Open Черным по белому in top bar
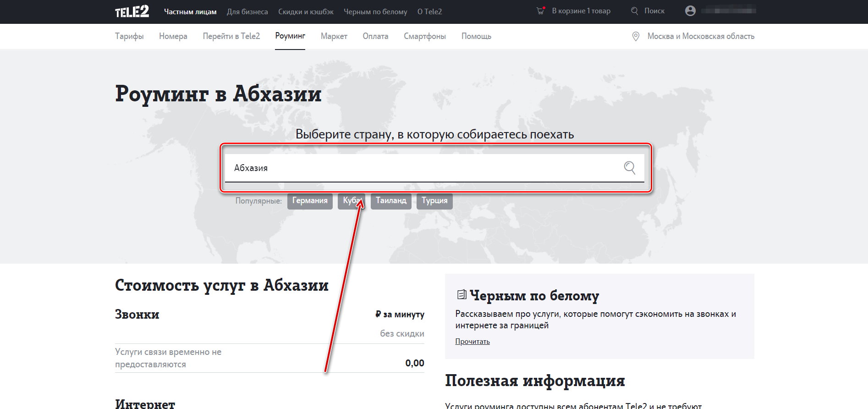 pos(375,11)
